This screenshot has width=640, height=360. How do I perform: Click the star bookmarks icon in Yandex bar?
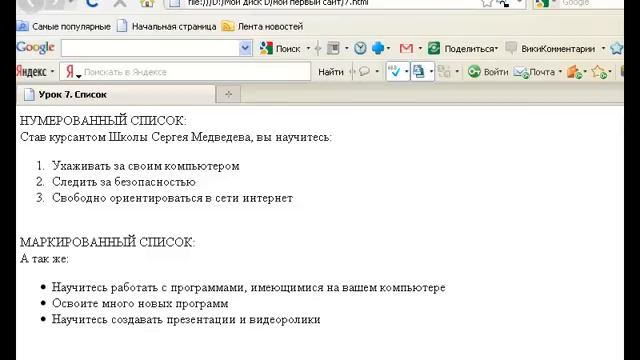click(x=599, y=72)
